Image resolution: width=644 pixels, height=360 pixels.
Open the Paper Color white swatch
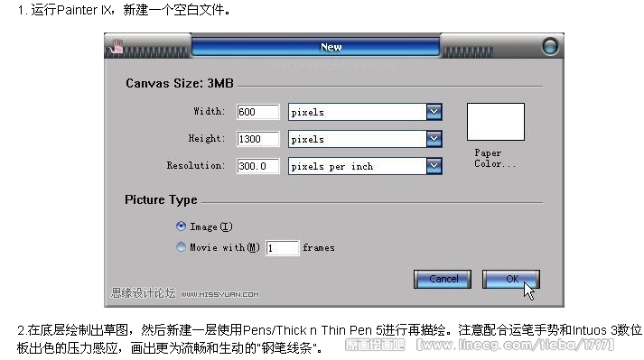(x=495, y=122)
